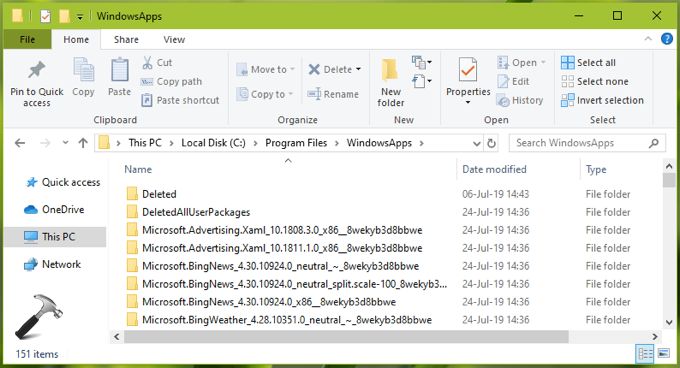
Task: Click Edit in the Open group
Action: [513, 81]
